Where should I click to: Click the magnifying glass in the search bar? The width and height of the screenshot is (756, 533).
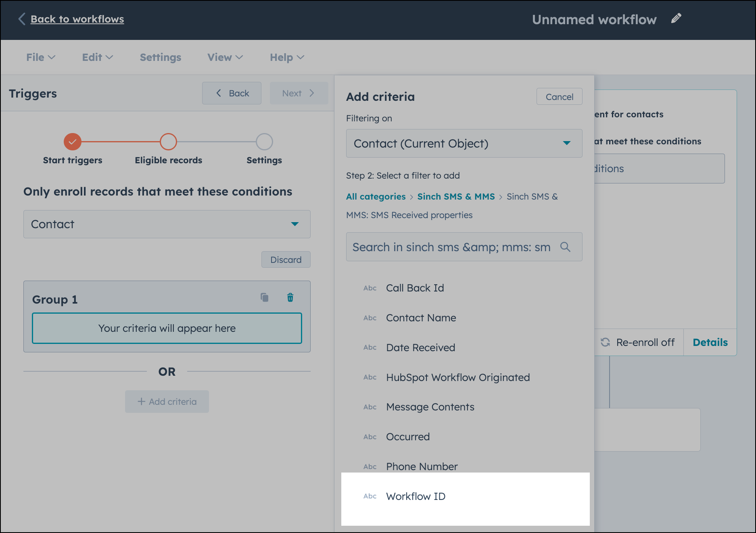566,247
